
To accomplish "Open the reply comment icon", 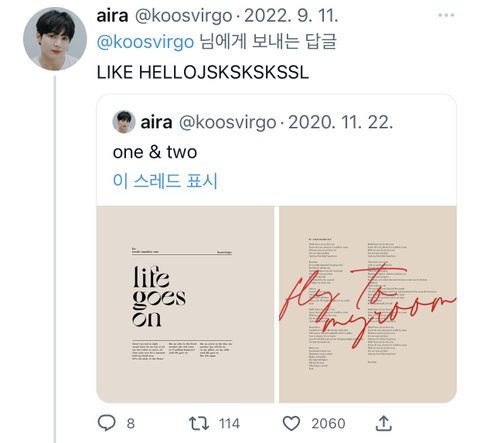I will pyautogui.click(x=107, y=423).
